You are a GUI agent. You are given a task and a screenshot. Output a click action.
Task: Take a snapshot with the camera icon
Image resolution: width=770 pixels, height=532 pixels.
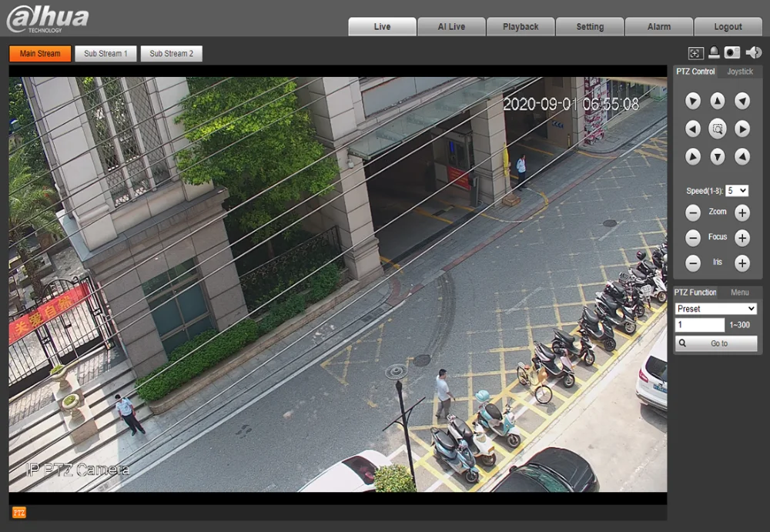pyautogui.click(x=732, y=52)
